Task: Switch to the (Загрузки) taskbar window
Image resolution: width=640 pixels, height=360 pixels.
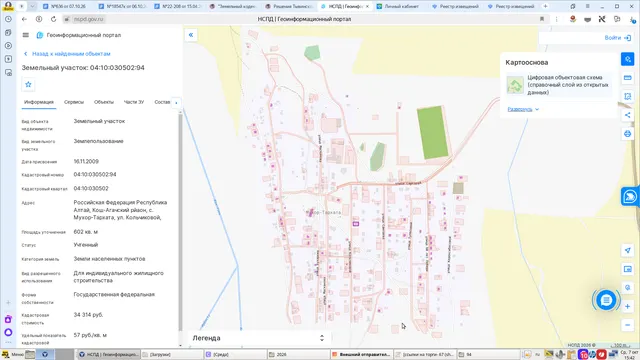Action: point(171,354)
